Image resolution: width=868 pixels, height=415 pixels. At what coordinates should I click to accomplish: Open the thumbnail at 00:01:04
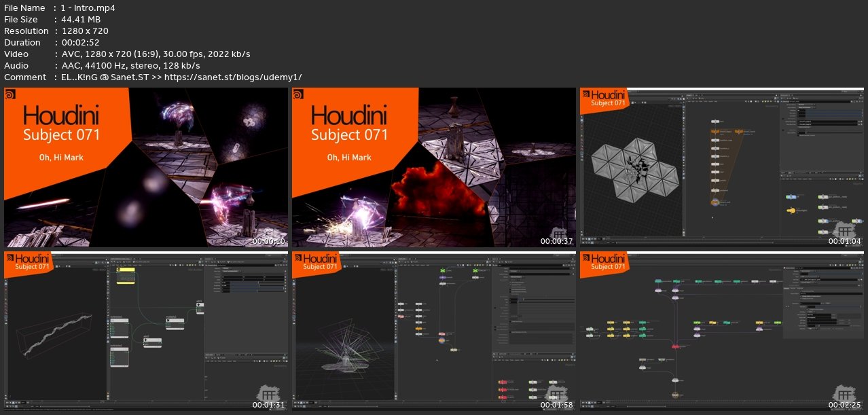click(722, 167)
